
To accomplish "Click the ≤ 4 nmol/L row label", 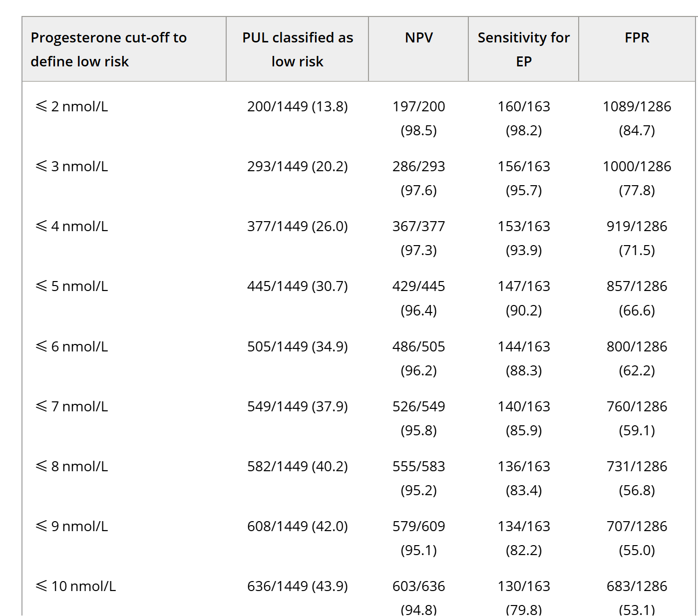I will point(72,226).
